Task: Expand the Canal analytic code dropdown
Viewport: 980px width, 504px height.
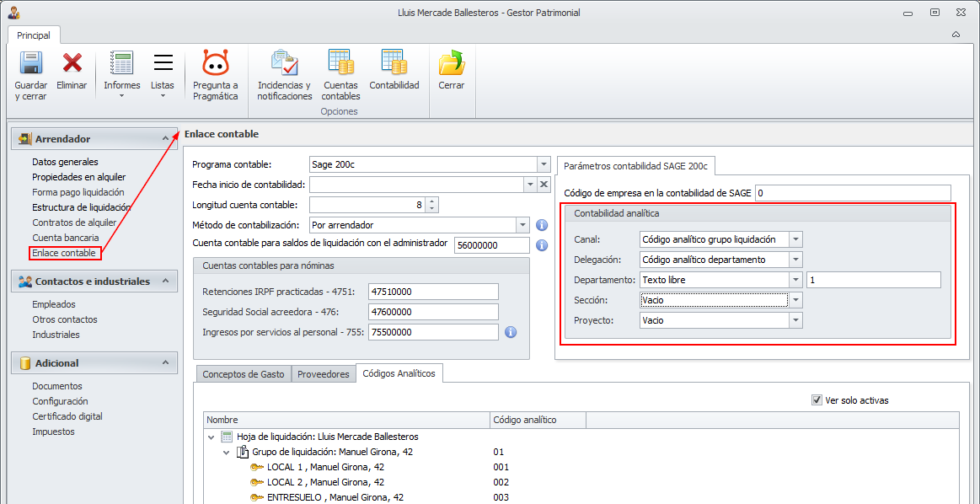Action: 795,239
